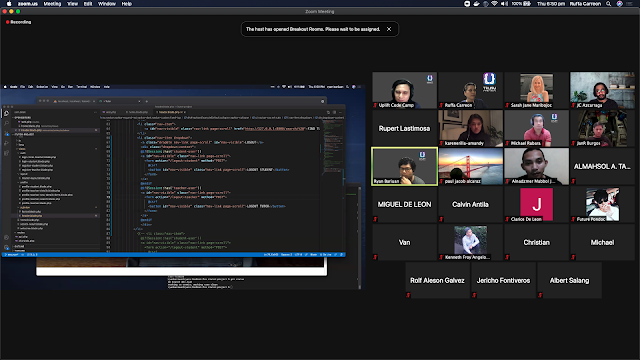Viewport: 640px width, 360px height.
Task: Click muted mic icon on Van tile
Action: click(375, 257)
